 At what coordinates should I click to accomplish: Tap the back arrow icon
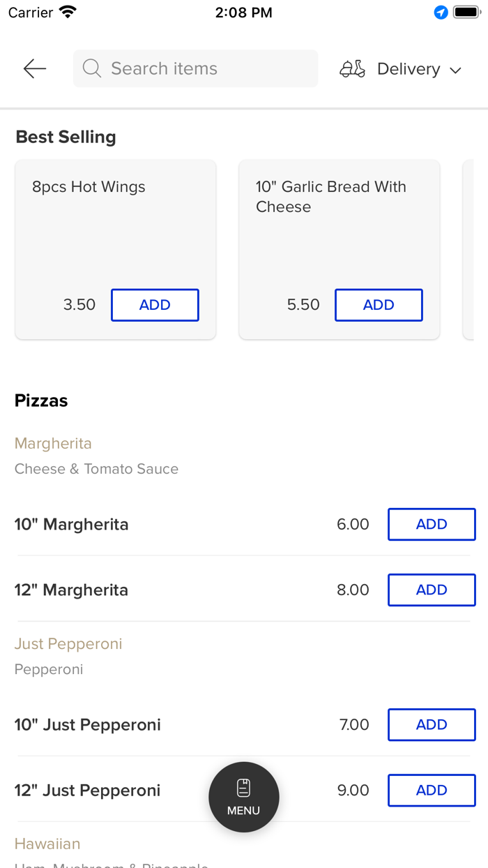(34, 68)
